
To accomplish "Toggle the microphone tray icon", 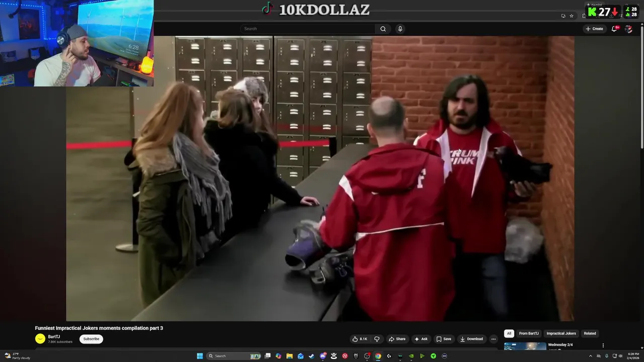I will [x=606, y=356].
